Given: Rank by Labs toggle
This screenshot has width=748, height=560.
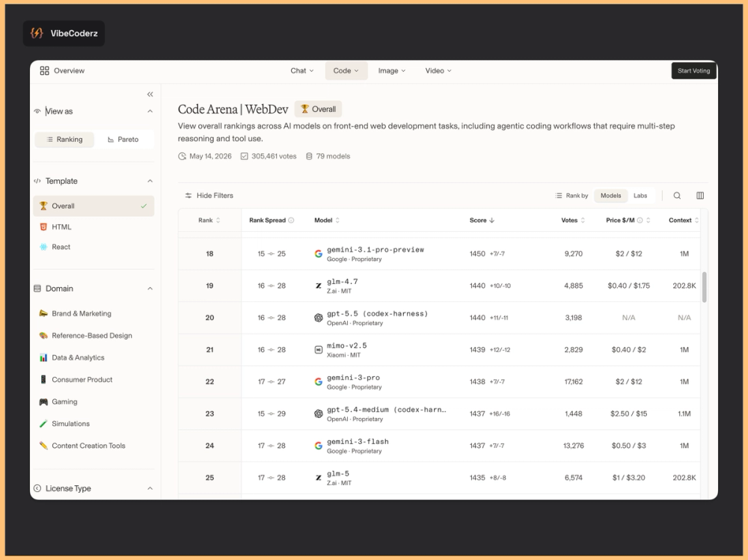Looking at the screenshot, I should [640, 196].
